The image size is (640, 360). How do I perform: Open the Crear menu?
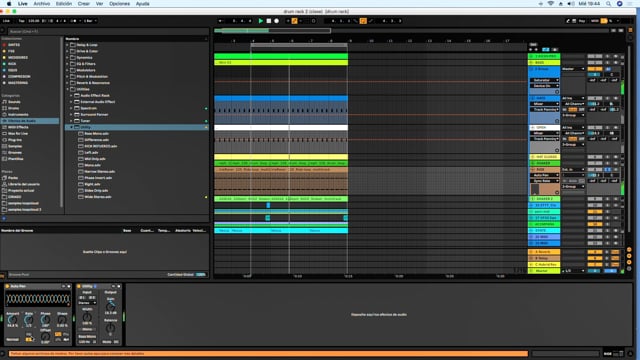tap(84, 4)
